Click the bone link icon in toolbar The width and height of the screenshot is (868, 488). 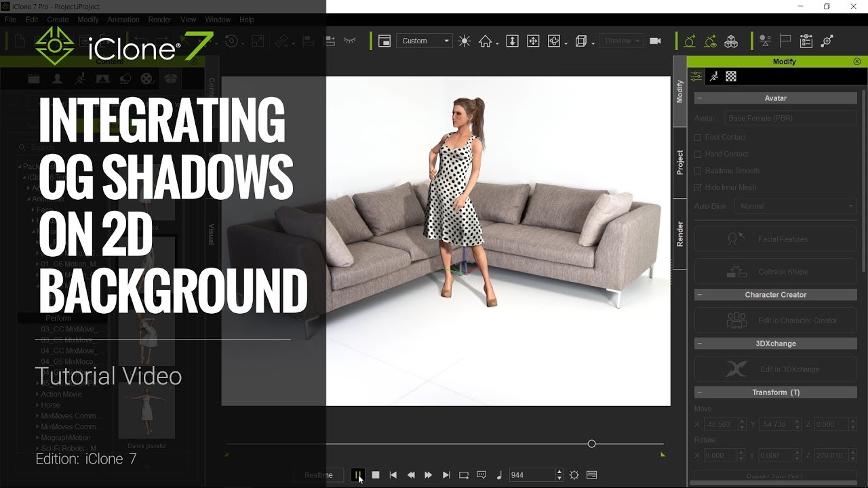tap(827, 41)
